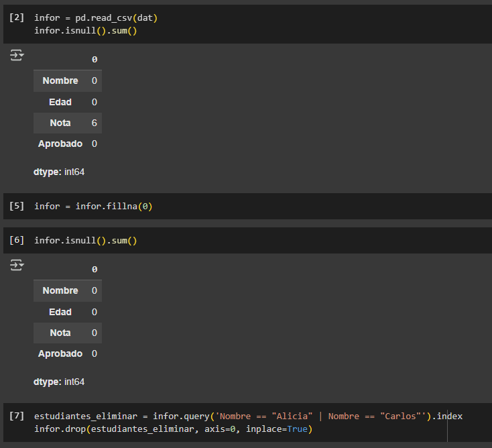Click the infor.isnull().sum() line in cell 2
The image size is (492, 448).
coord(86,31)
